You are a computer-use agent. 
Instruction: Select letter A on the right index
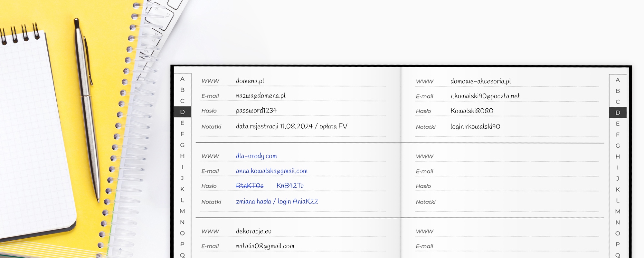pos(618,80)
